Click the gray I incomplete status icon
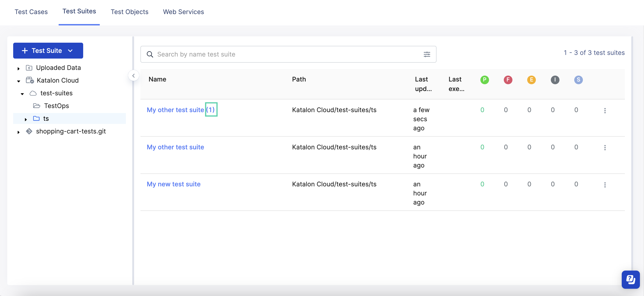The height and width of the screenshot is (296, 644). click(555, 80)
